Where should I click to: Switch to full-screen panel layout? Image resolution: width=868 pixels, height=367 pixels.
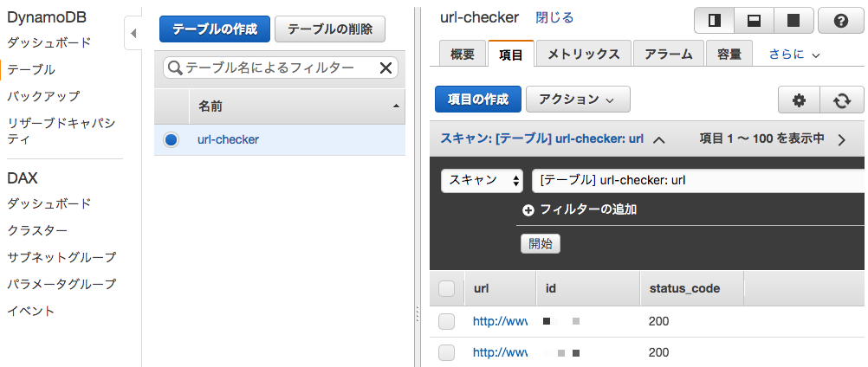click(794, 21)
